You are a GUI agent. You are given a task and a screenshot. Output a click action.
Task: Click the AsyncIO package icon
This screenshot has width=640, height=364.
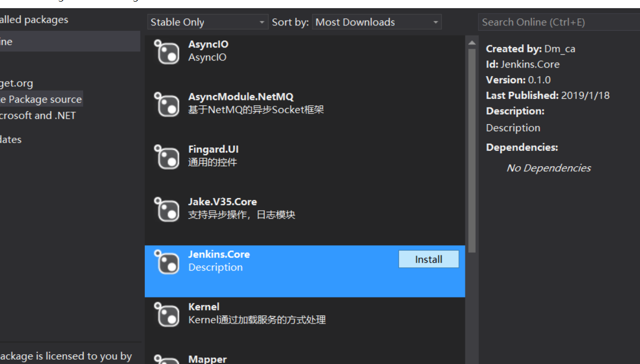click(166, 51)
